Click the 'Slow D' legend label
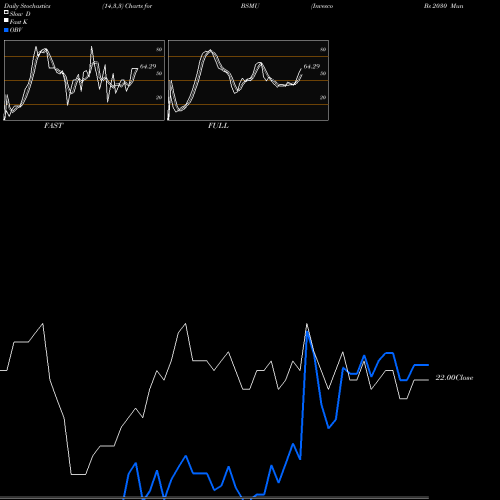 pos(20,14)
